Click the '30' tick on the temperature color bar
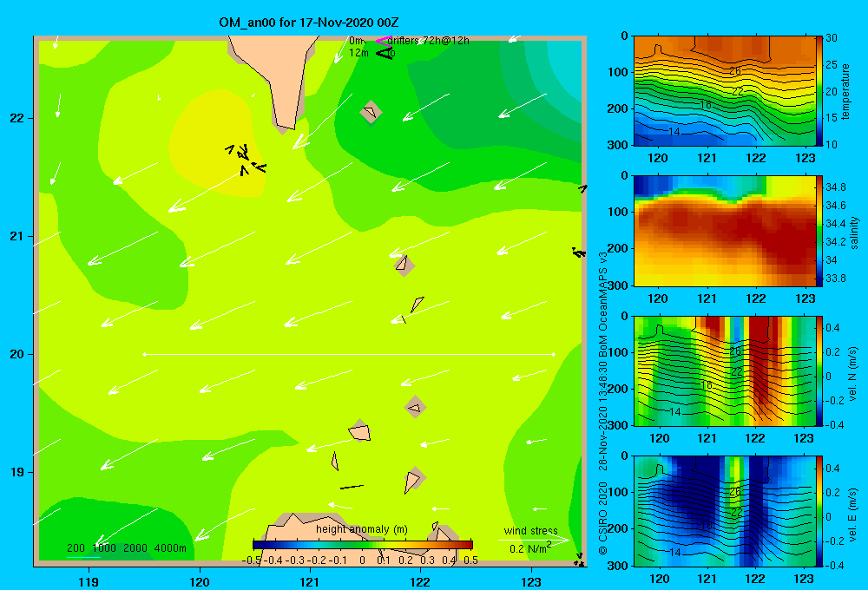The image size is (868, 590). 832,37
